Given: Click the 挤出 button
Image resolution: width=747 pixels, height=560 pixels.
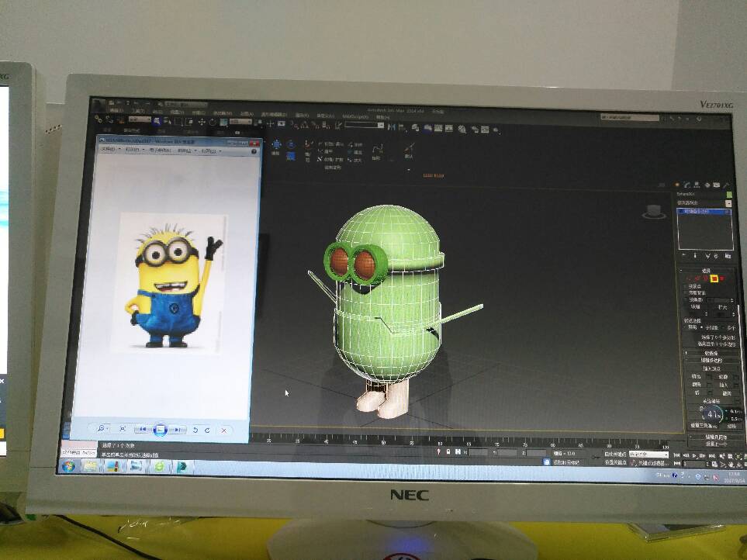Looking at the screenshot, I should click(696, 376).
